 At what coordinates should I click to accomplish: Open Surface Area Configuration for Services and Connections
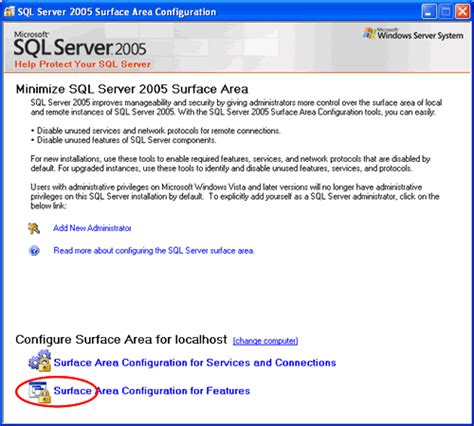[x=195, y=362]
